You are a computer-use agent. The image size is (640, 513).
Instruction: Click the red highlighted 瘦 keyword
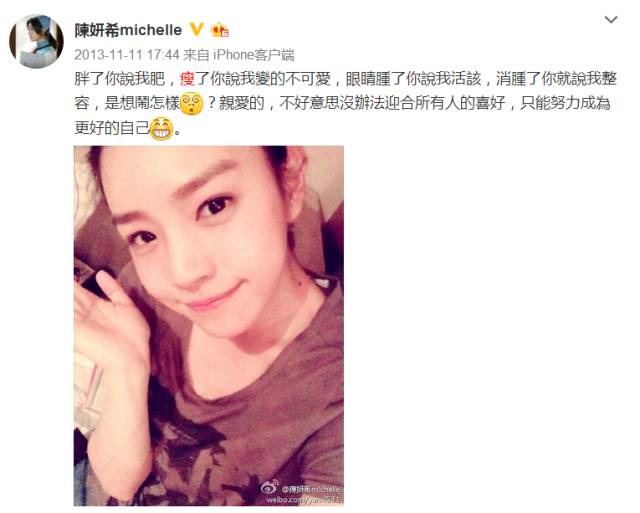[x=187, y=78]
